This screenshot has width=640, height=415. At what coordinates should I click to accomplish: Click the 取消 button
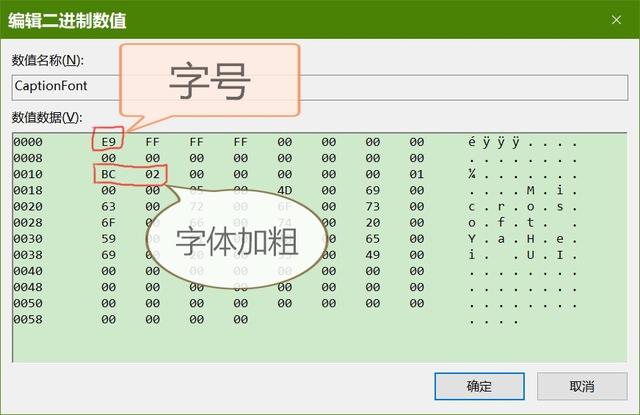coord(582,386)
